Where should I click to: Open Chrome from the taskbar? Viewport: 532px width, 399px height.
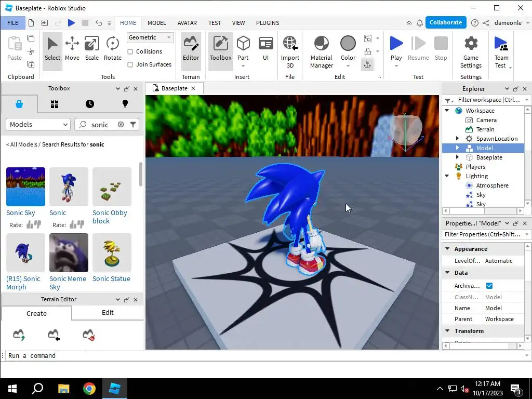coord(89,389)
